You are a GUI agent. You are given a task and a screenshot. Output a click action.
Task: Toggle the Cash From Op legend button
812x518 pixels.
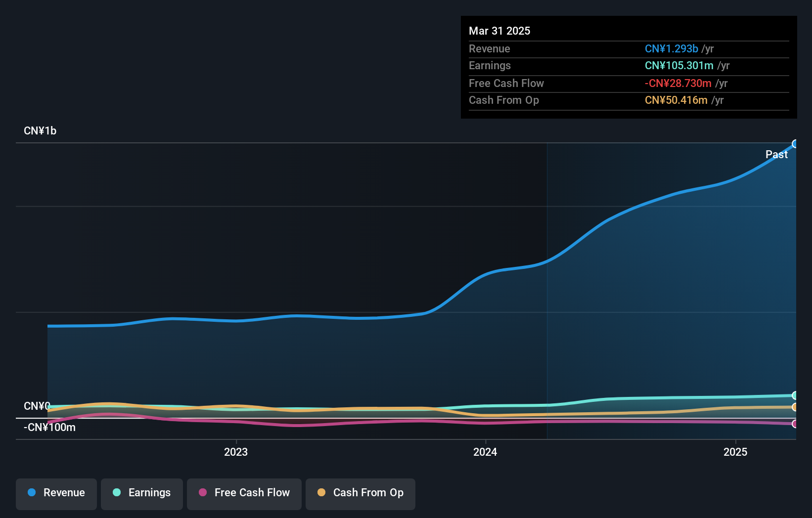point(361,494)
